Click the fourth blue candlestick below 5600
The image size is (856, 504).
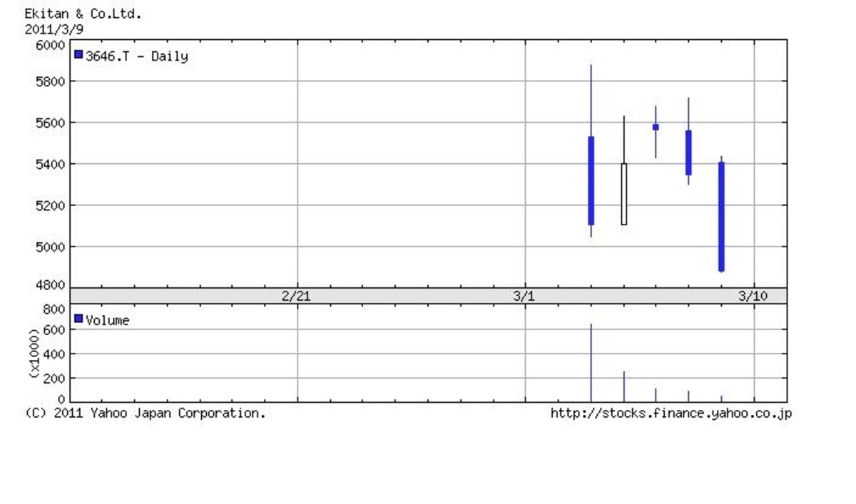point(688,153)
